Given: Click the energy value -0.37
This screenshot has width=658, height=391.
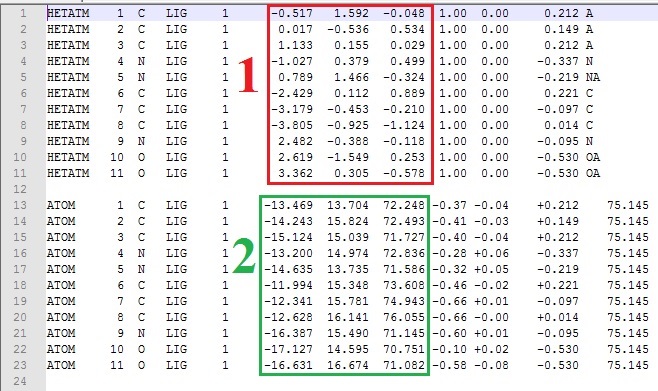Looking at the screenshot, I should coord(449,205).
